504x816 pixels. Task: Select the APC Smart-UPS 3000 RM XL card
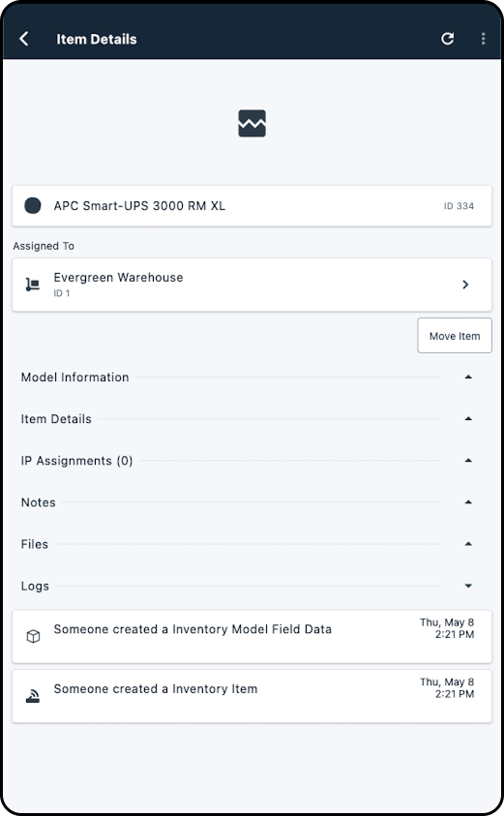(x=252, y=205)
